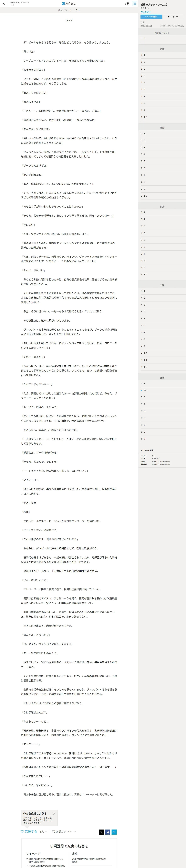This screenshot has height=868, width=186.
Task: Expand the 応援コメント chevron
Action: (x=75, y=832)
